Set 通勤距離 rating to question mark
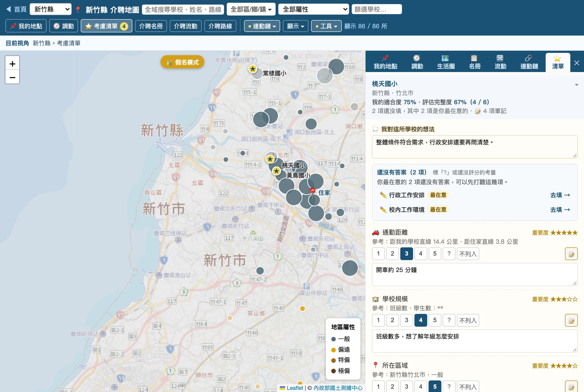The width and height of the screenshot is (584, 392). [449, 254]
